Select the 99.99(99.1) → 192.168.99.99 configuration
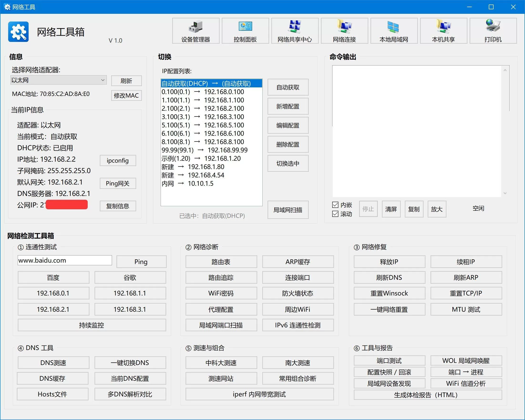Screen dimensions: 525x420 211,150
